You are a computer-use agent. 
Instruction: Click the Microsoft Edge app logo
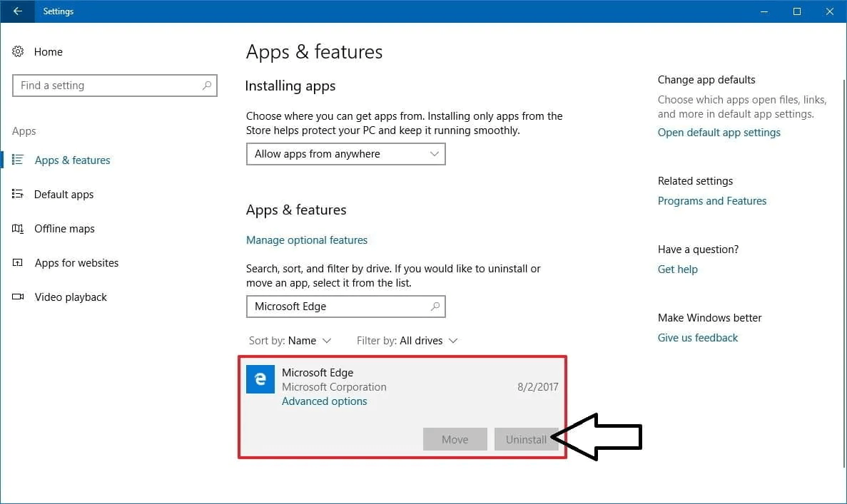[x=260, y=379]
